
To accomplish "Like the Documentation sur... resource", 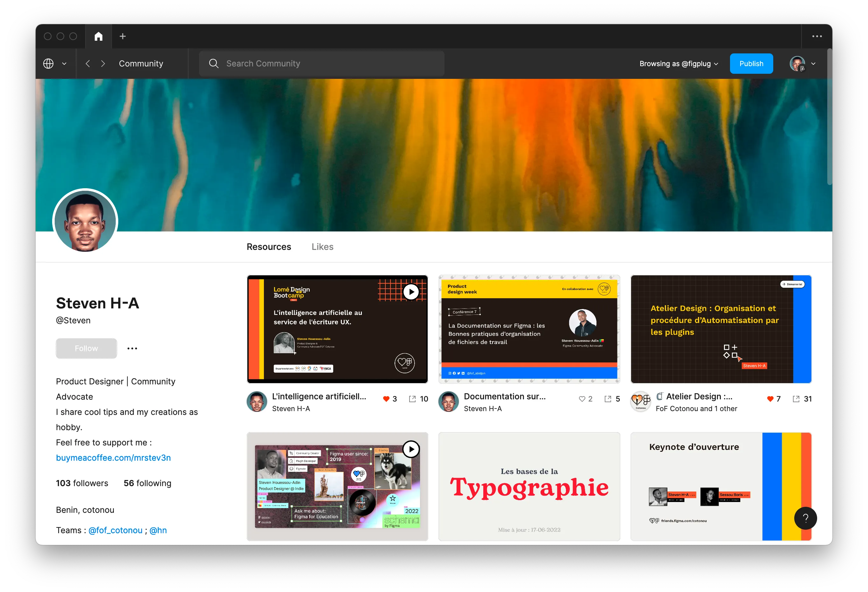I will (x=582, y=399).
